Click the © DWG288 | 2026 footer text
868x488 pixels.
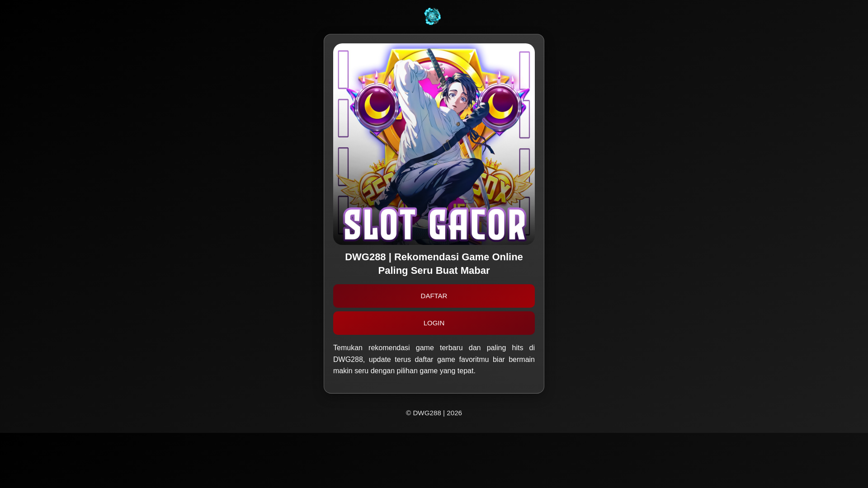pos(434,413)
